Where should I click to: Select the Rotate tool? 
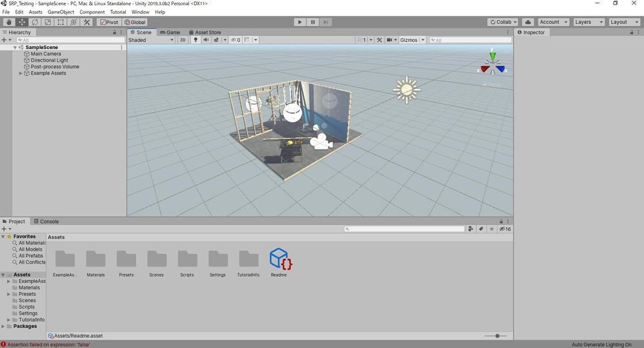(35, 22)
